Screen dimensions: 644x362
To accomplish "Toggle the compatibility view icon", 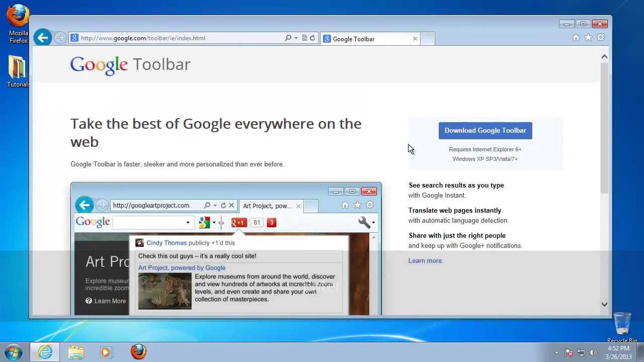I will [304, 38].
